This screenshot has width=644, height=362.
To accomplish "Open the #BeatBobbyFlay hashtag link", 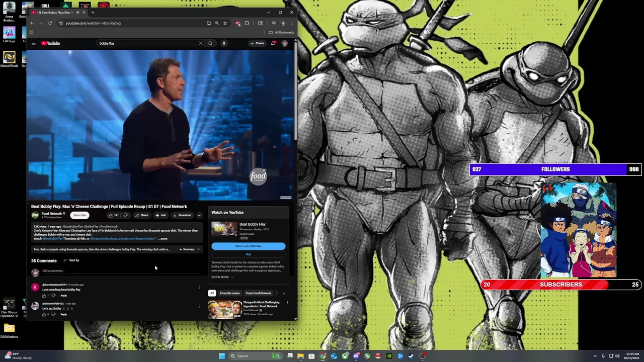I will point(52,239).
